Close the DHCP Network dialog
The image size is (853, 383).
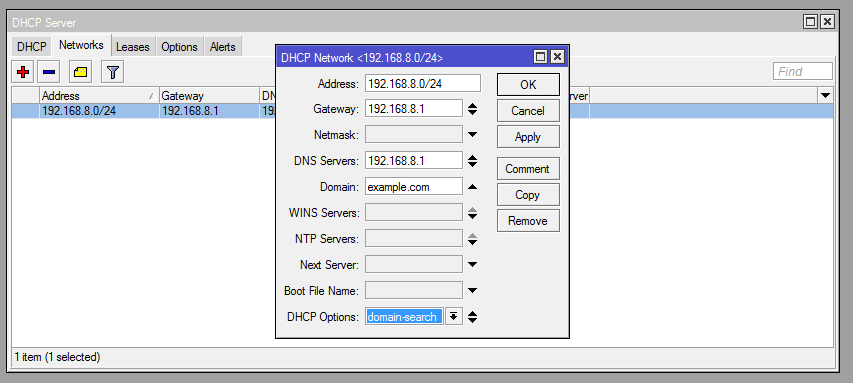(x=557, y=57)
